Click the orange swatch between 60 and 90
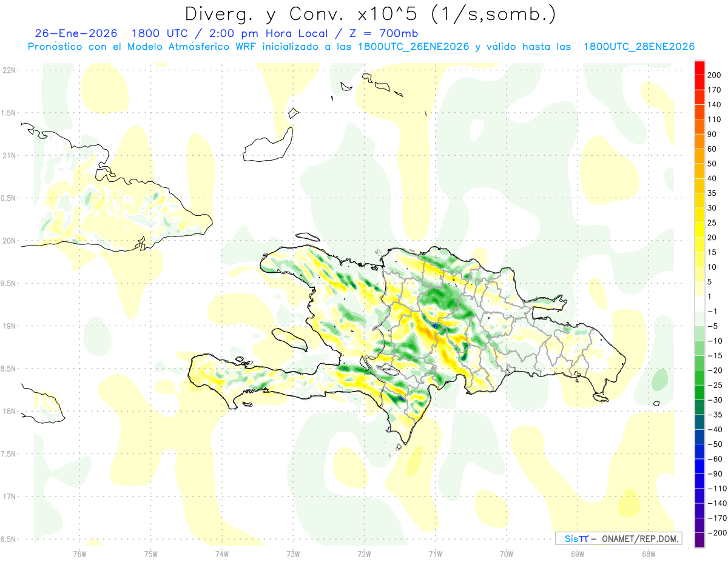 (x=699, y=141)
